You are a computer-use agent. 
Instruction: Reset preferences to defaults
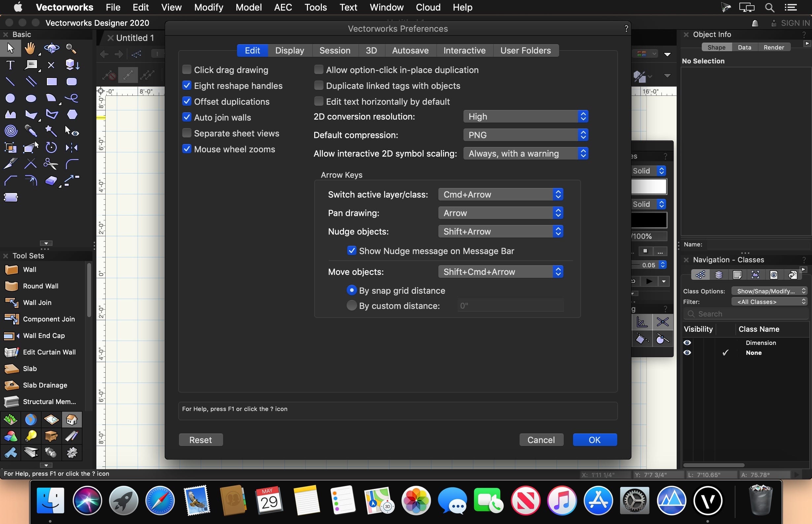tap(201, 440)
